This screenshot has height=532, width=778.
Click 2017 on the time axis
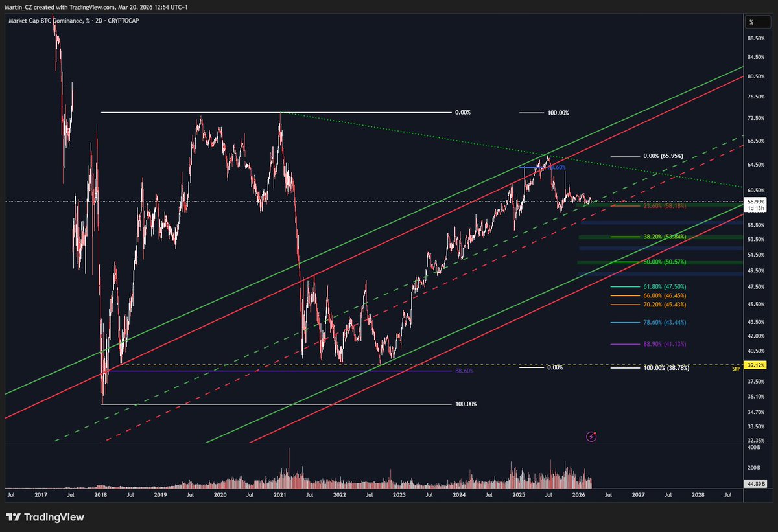coord(41,494)
